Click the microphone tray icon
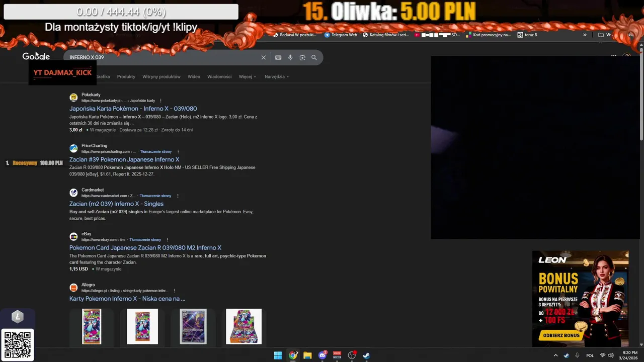This screenshot has height=362, width=644. (x=577, y=355)
